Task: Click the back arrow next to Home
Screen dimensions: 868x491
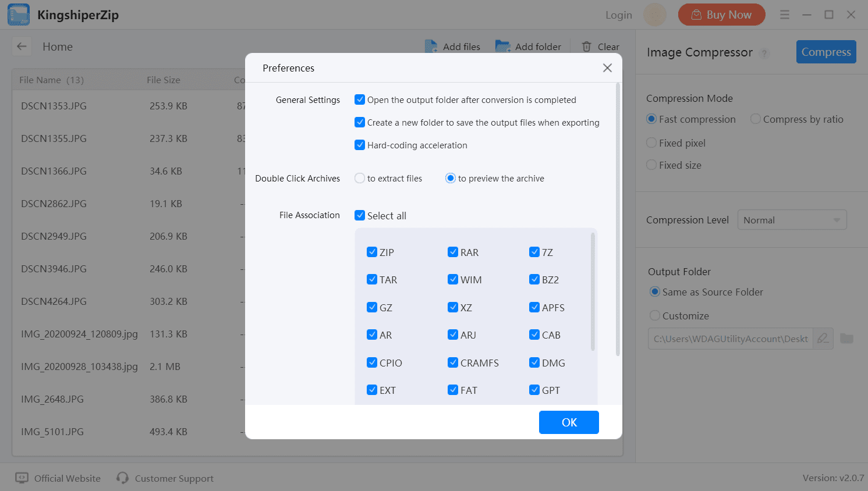Action: pyautogui.click(x=22, y=47)
